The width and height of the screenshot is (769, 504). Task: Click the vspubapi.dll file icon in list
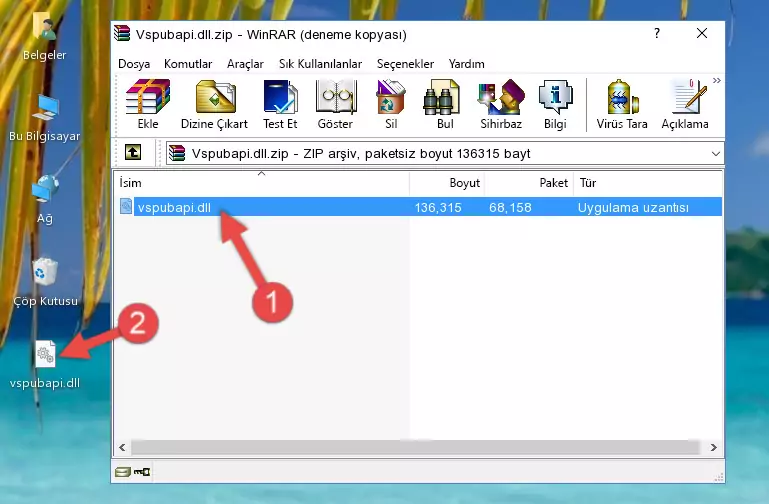coord(126,206)
